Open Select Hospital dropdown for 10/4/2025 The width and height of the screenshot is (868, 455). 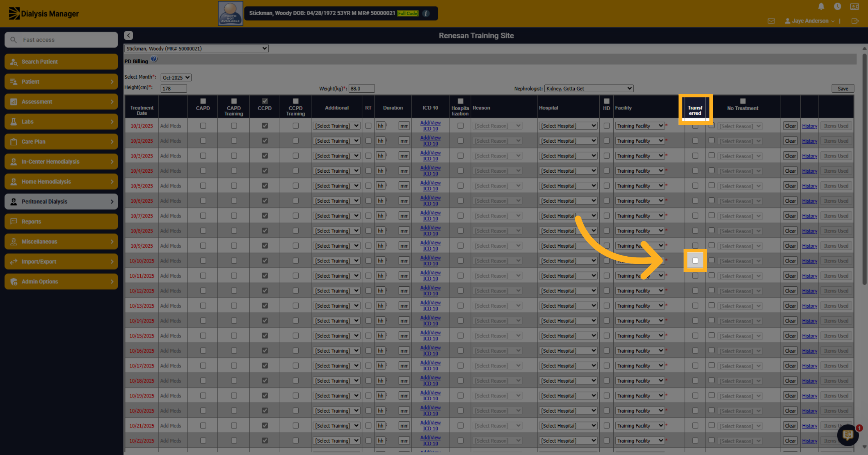(568, 171)
